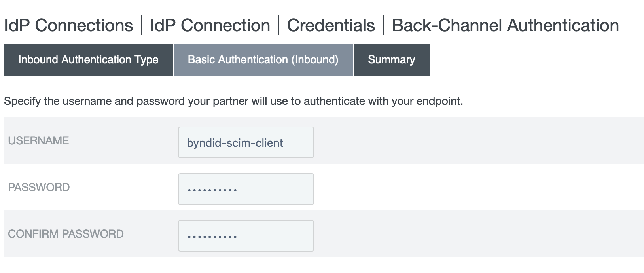Click blank space right of Username field
Image resolution: width=644 pixels, height=273 pixels.
(475, 140)
